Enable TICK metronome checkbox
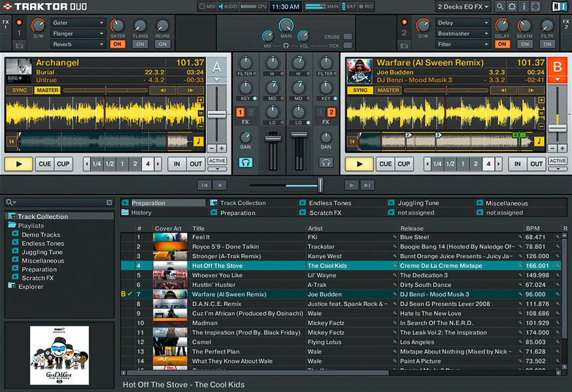This screenshot has width=572, height=392. click(348, 46)
